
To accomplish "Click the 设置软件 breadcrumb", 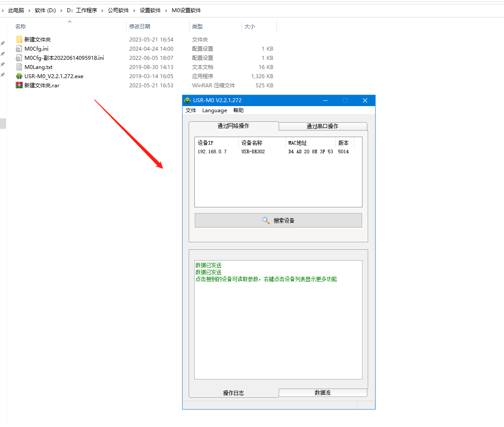I will click(x=150, y=10).
